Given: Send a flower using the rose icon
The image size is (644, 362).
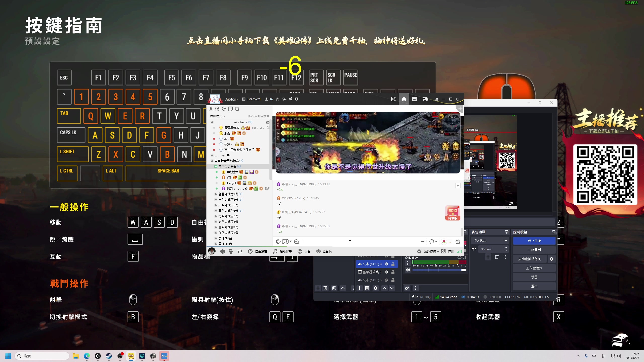Looking at the screenshot, I should pyautogui.click(x=444, y=242).
